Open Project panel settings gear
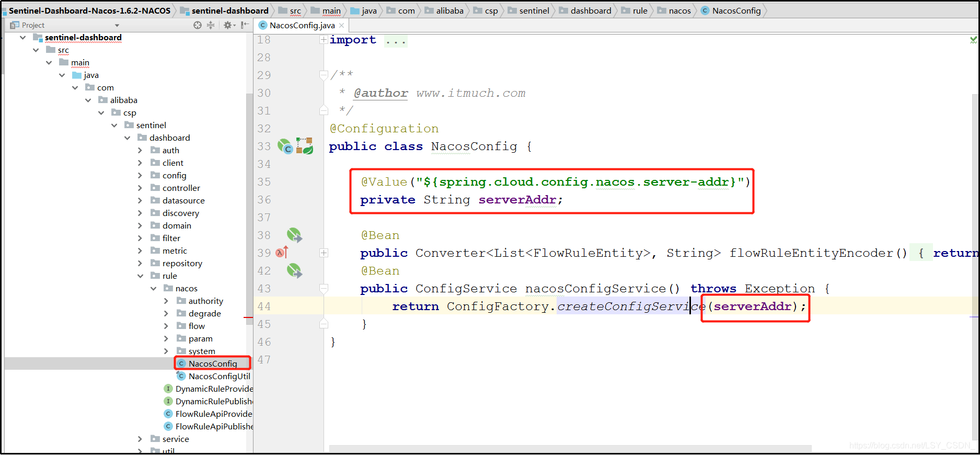 (228, 25)
